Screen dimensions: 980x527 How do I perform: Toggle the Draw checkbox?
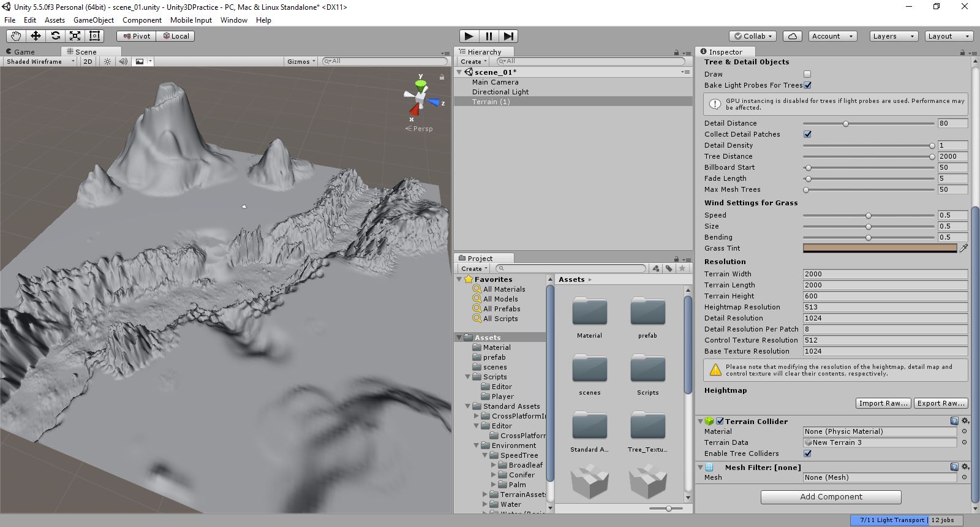(807, 74)
